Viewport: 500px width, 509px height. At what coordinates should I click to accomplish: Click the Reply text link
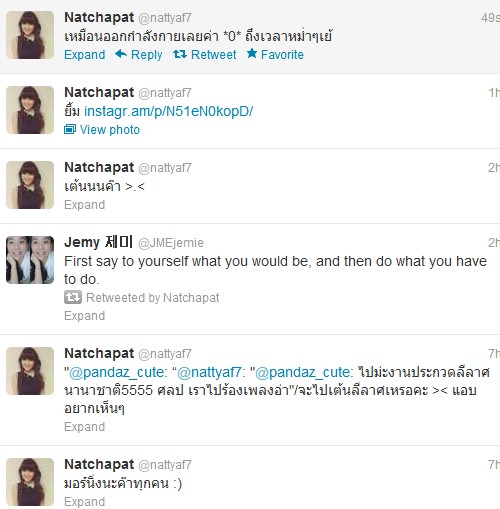point(147,55)
